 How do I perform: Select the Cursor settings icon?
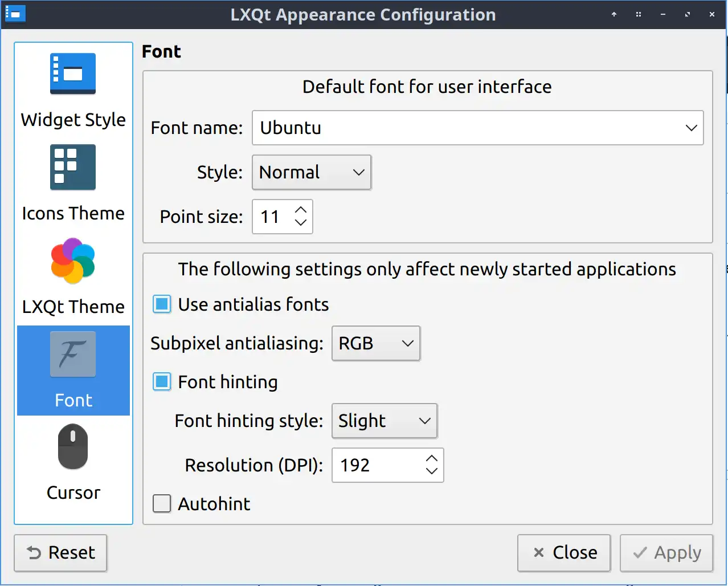point(73,447)
